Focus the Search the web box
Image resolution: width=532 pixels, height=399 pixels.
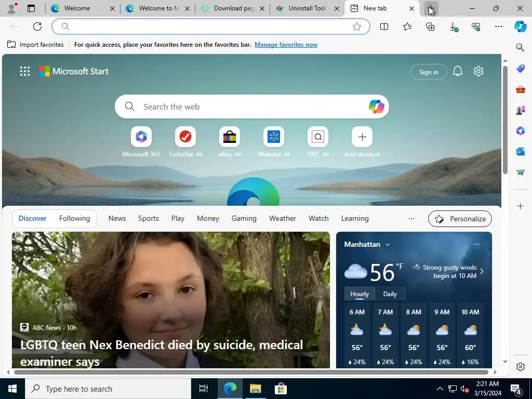[x=252, y=107]
